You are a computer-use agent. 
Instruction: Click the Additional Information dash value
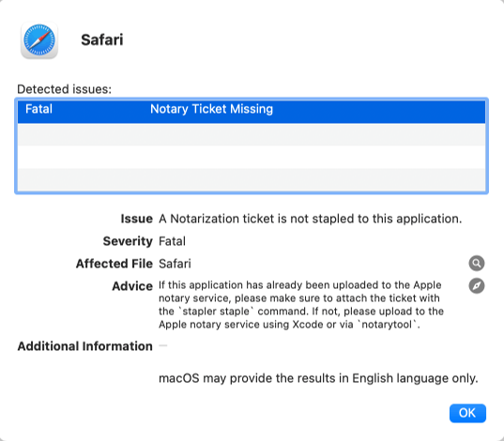tap(163, 346)
